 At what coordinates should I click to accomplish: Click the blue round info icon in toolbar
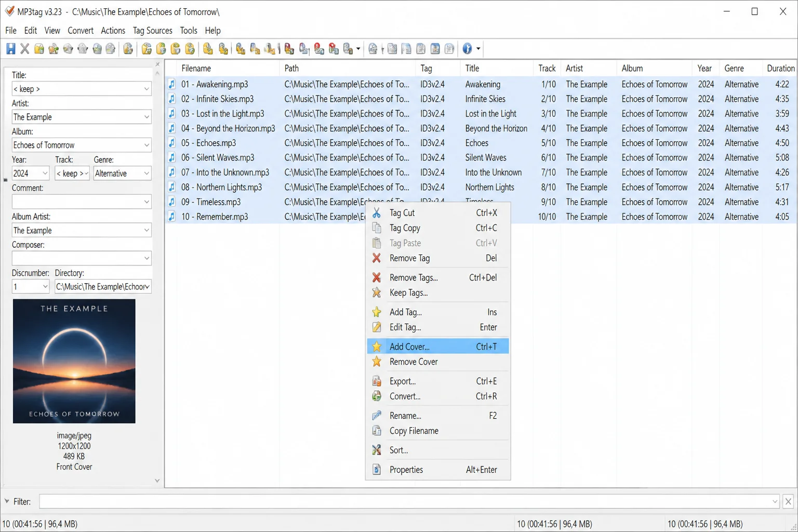click(467, 49)
